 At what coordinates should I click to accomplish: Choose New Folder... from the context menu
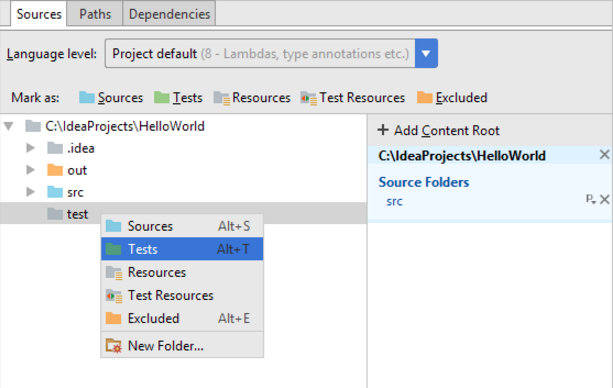(x=182, y=345)
